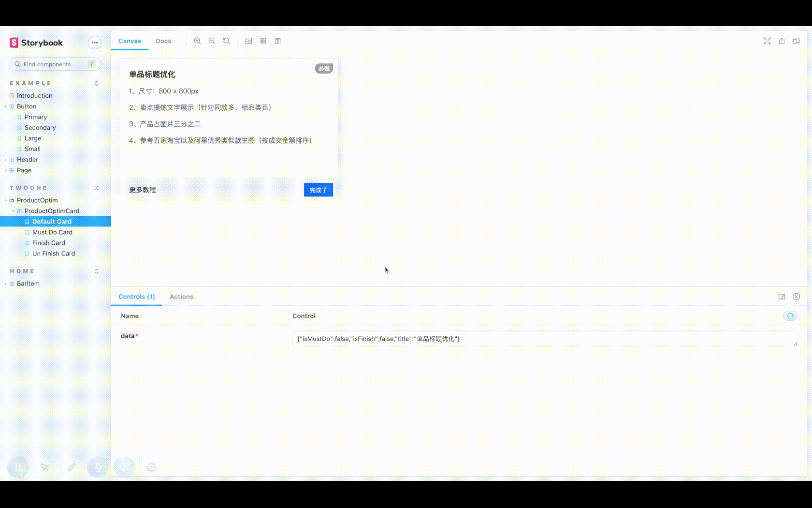Click the line 3、产品占图片三分之二
The height and width of the screenshot is (508, 812).
(x=165, y=124)
